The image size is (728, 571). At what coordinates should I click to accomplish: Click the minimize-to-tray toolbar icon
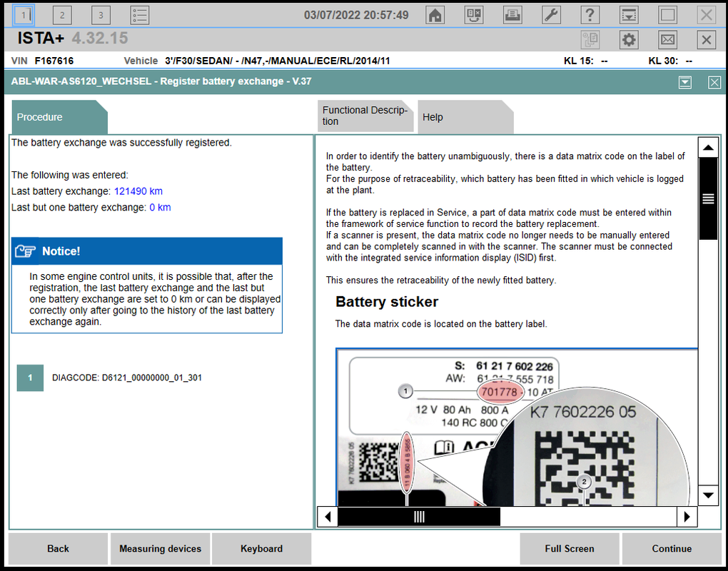(629, 15)
